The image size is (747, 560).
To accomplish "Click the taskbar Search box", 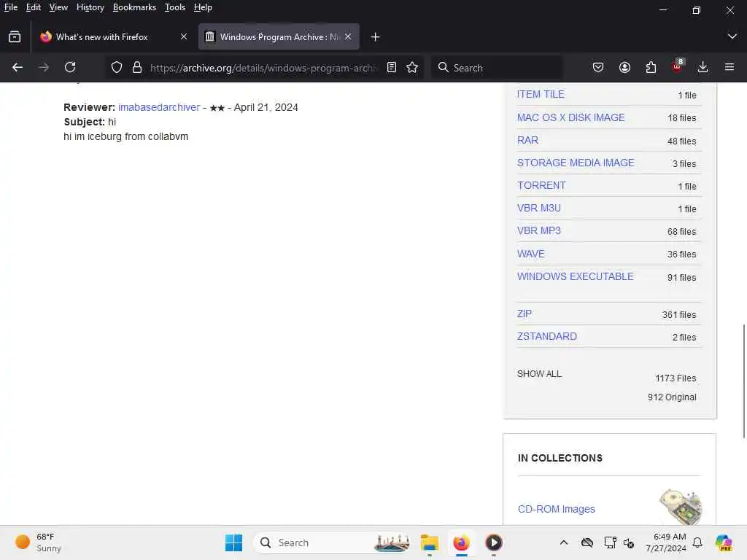I will [333, 542].
